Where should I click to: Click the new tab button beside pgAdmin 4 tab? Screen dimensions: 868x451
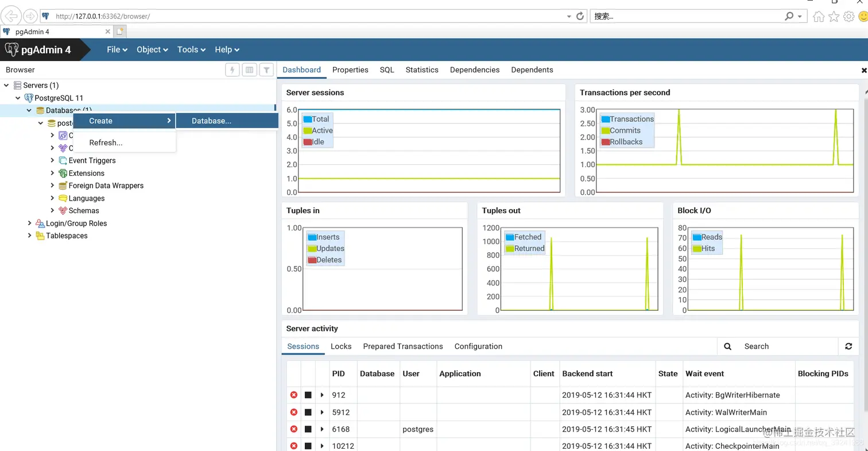pos(120,32)
